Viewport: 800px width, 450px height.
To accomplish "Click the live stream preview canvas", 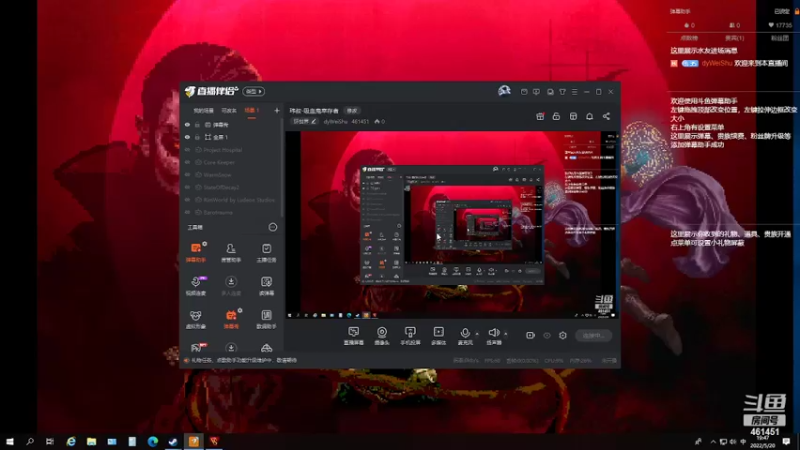I will click(452, 225).
